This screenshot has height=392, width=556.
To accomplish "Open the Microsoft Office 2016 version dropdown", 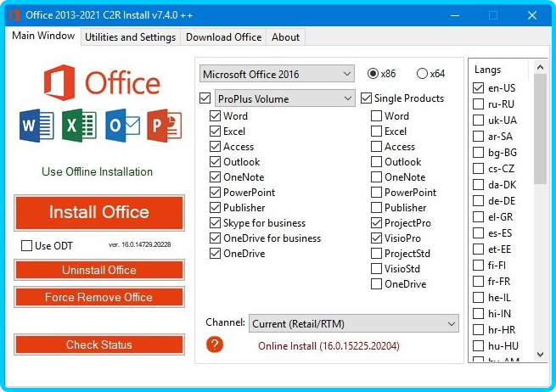I will (x=277, y=74).
